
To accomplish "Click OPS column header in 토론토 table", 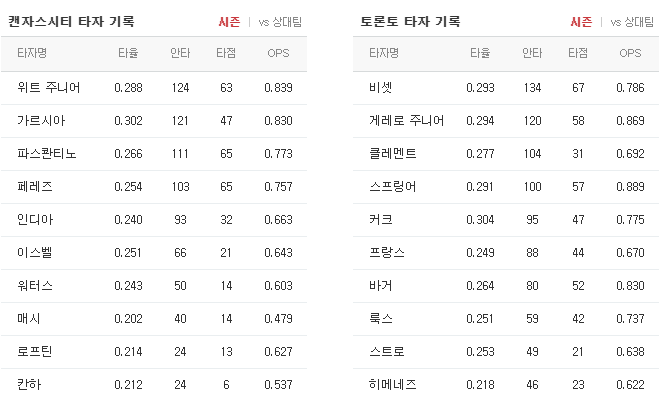I will [x=630, y=53].
